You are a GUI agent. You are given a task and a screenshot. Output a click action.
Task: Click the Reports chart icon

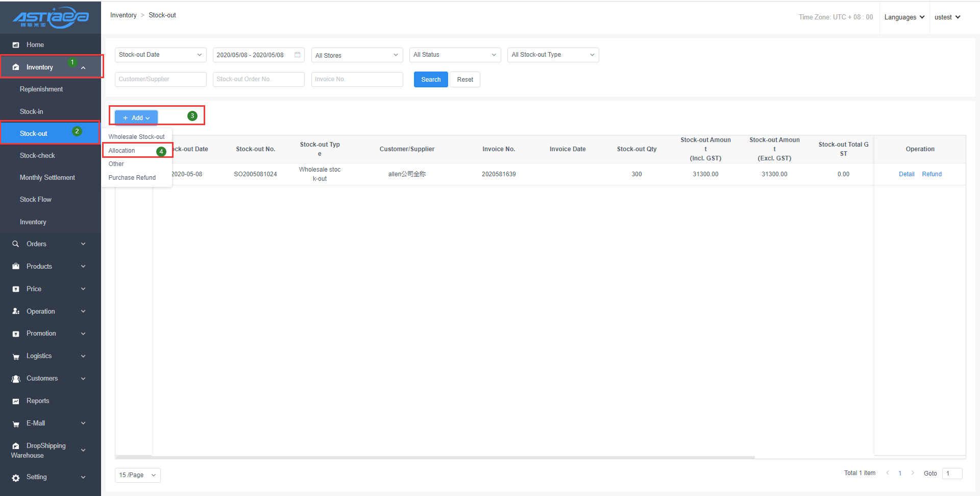(16, 401)
